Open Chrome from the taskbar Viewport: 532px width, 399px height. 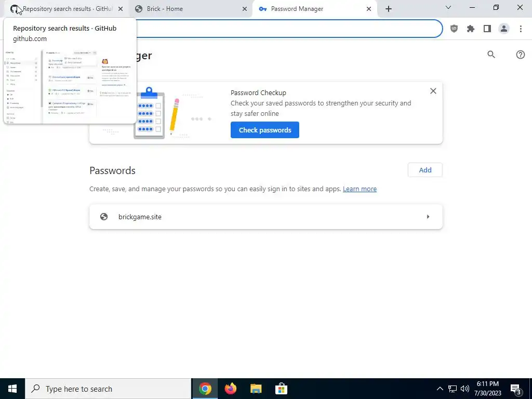click(x=205, y=389)
